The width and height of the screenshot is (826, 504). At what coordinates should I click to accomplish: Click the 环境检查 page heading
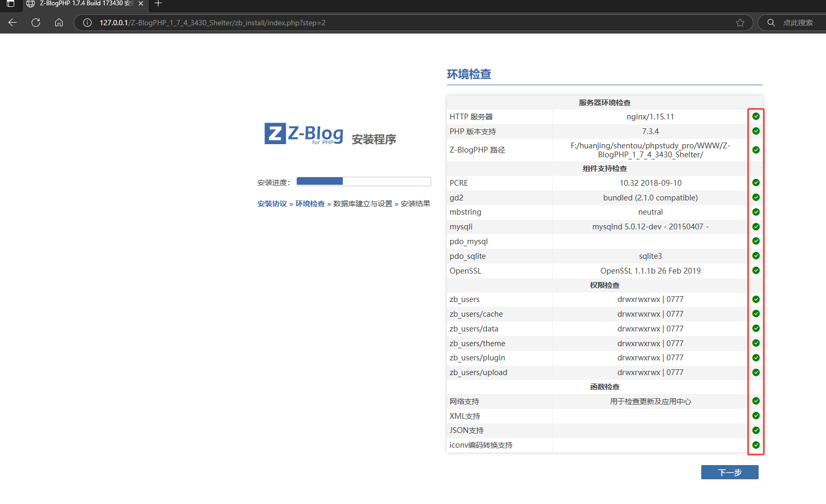pos(469,74)
